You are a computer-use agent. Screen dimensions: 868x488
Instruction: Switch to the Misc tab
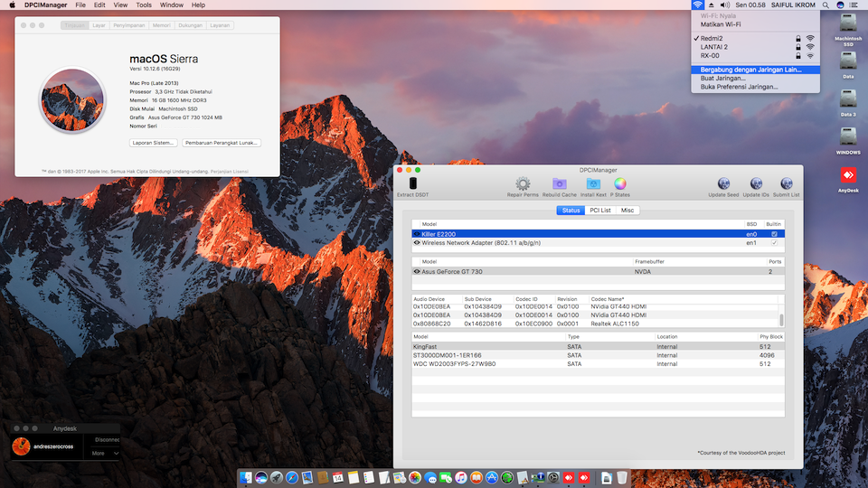point(627,211)
